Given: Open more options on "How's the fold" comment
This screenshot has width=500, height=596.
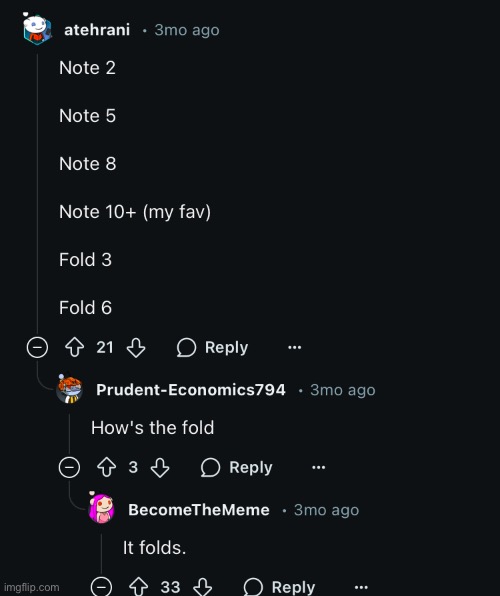Looking at the screenshot, I should point(319,467).
